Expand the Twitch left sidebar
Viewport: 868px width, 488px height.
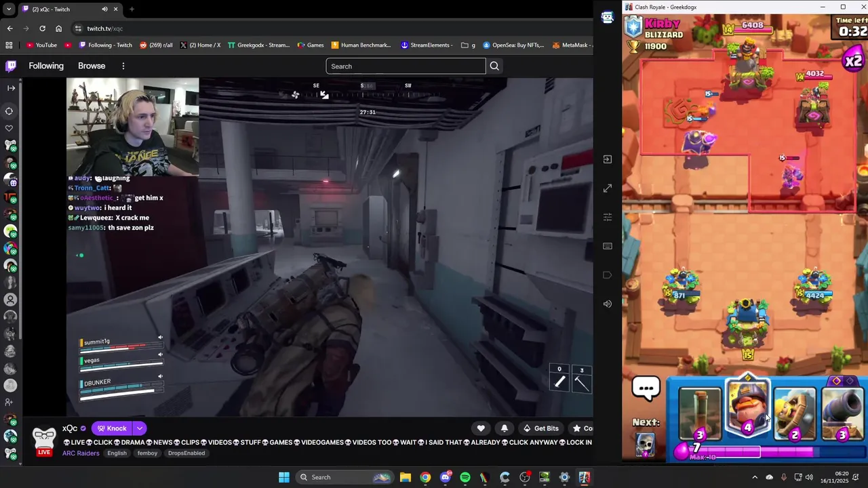[11, 88]
